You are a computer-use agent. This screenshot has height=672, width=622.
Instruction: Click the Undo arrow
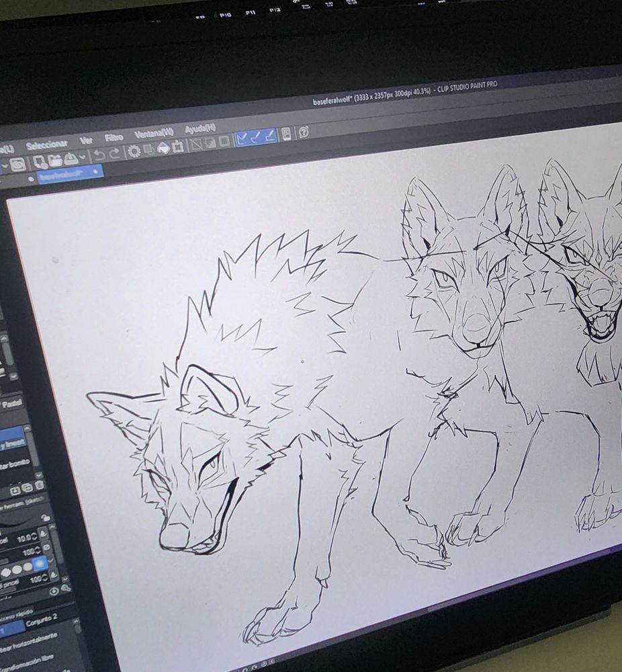point(99,155)
